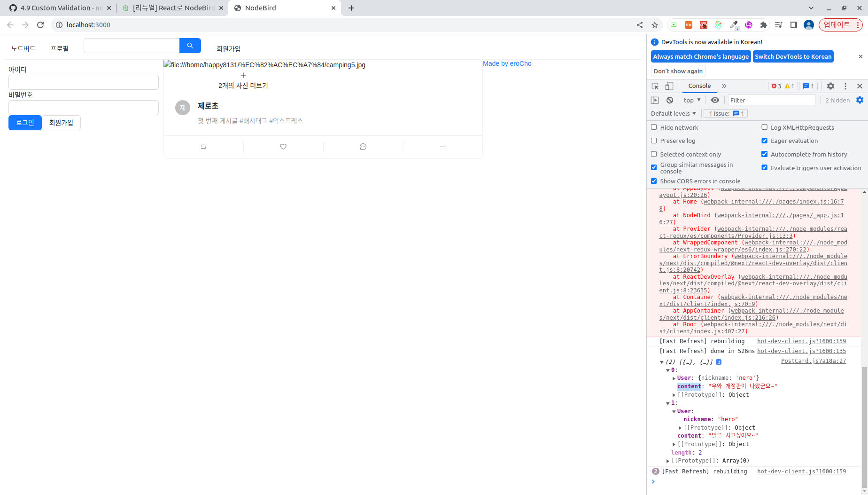Screen dimensions: 868x495
Task: Open the Extensions puzzle piece menu
Action: [764, 25]
